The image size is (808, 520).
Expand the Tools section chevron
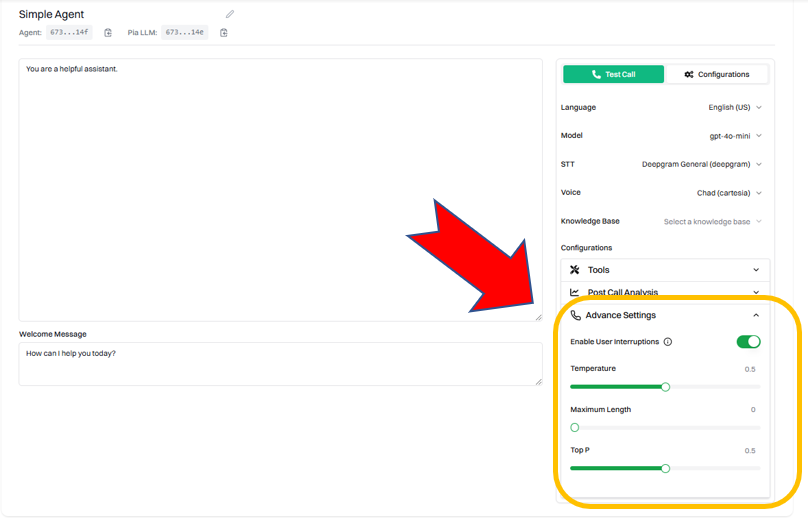pos(756,270)
